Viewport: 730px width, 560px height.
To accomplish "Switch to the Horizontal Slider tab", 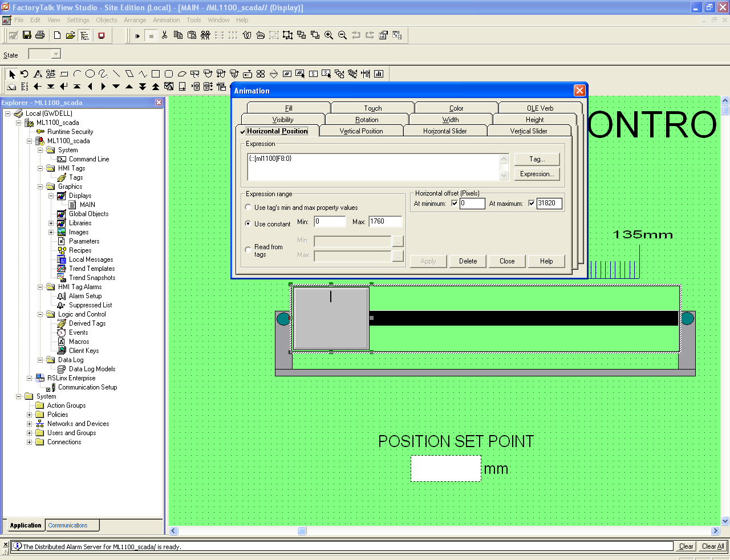I will [x=445, y=131].
